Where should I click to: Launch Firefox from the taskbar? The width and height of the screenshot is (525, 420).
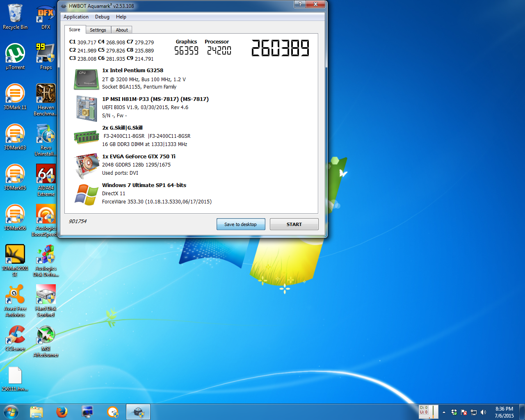point(62,412)
